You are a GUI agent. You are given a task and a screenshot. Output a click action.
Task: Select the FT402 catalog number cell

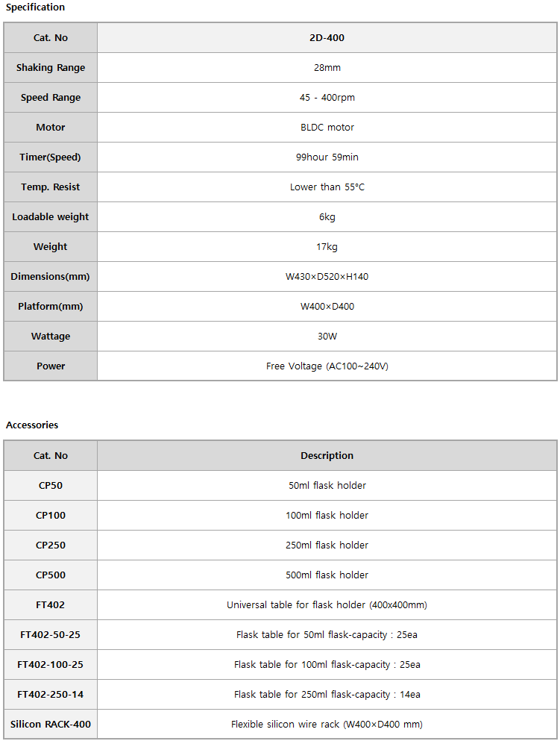(x=51, y=605)
